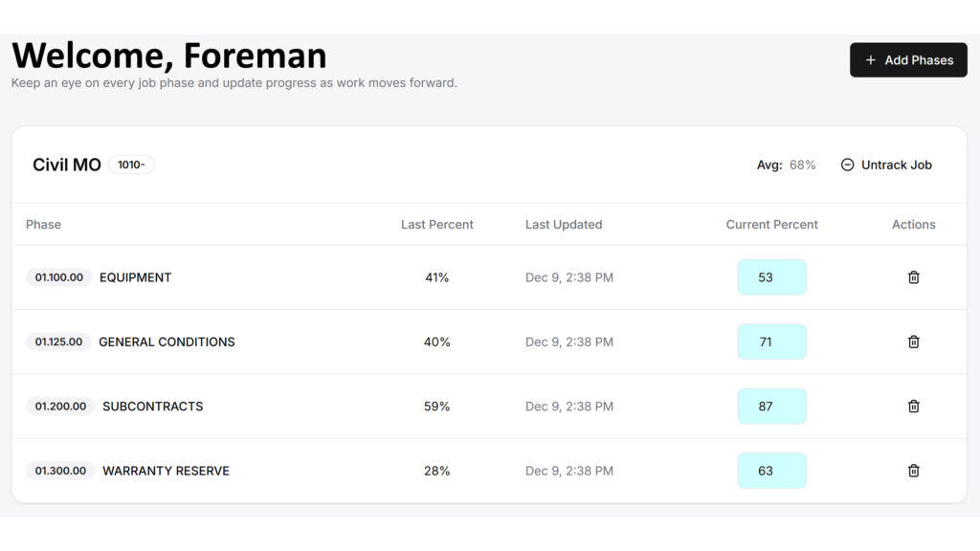
Task: Click the SUBCONTRACTS percent box showing 87
Action: [x=771, y=406]
